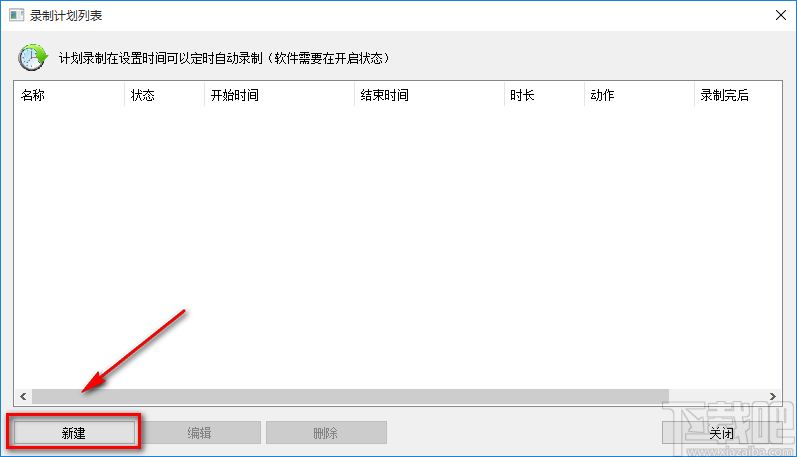Click the disabled 编辑 button

click(x=199, y=433)
